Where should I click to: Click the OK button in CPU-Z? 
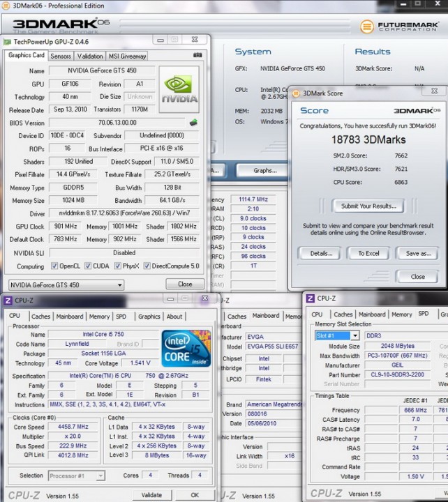tap(195, 495)
